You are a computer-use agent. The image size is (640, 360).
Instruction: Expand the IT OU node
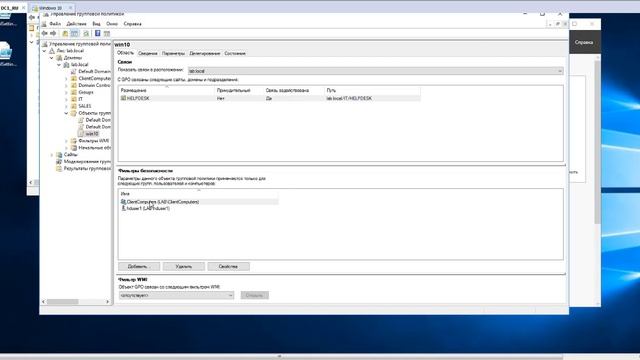coord(67,99)
